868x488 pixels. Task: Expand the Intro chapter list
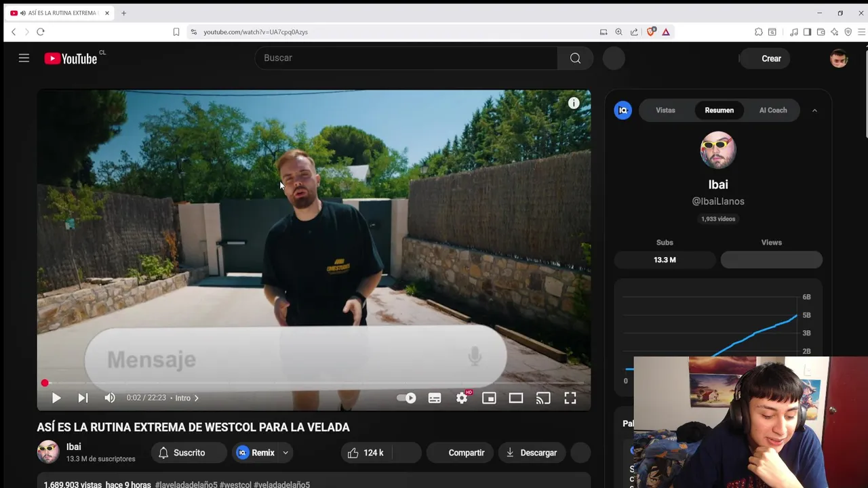[187, 398]
